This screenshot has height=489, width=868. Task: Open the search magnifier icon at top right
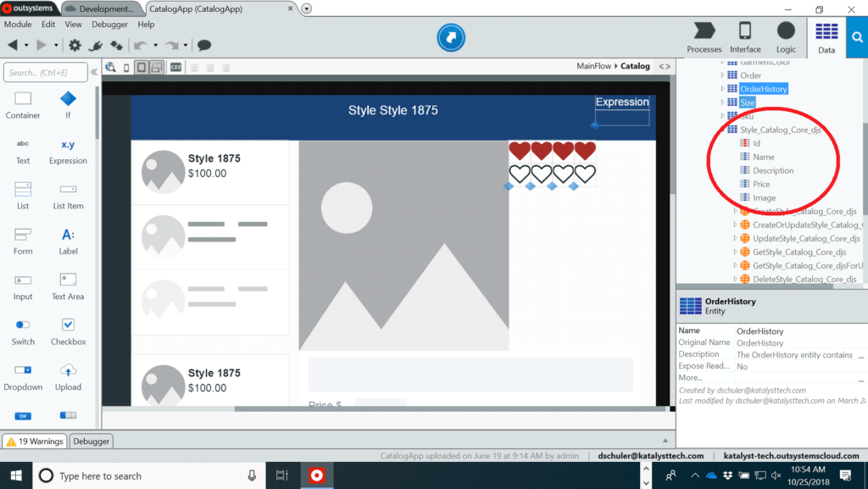click(x=857, y=37)
